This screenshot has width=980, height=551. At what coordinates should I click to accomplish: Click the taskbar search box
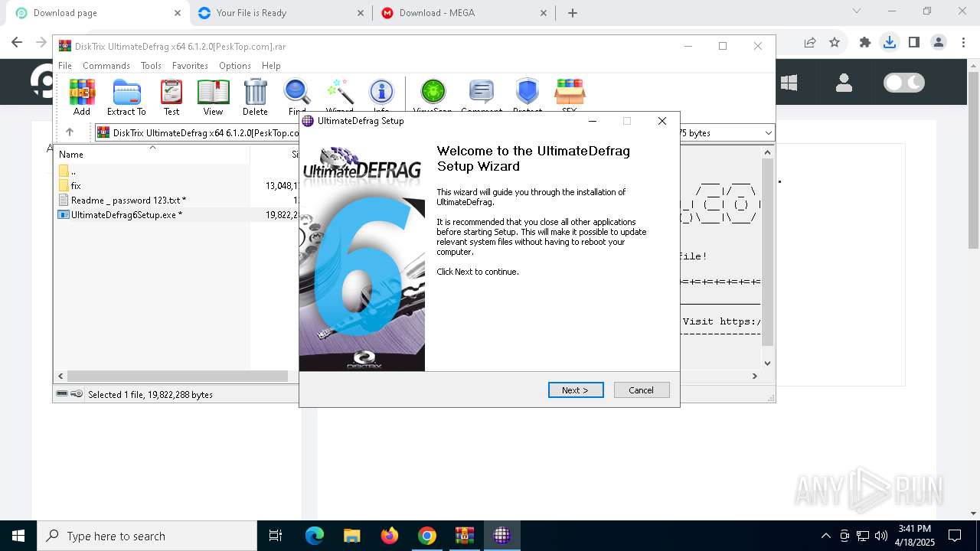click(x=147, y=536)
